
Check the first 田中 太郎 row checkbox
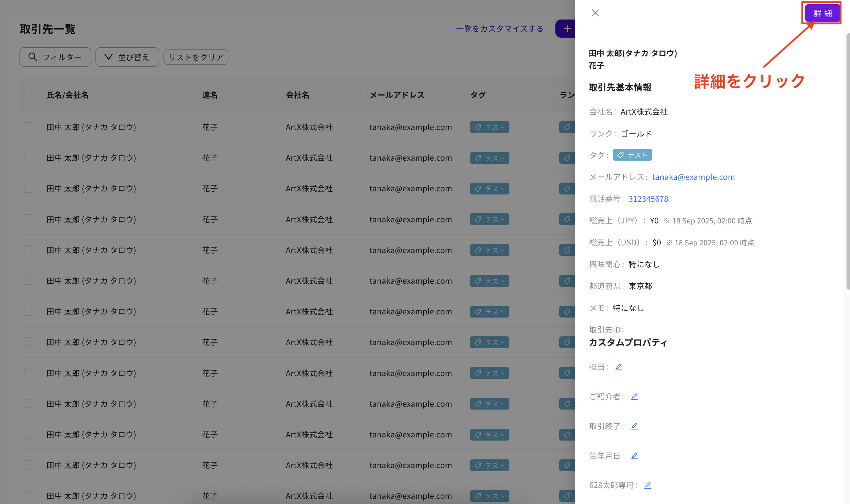pos(28,127)
